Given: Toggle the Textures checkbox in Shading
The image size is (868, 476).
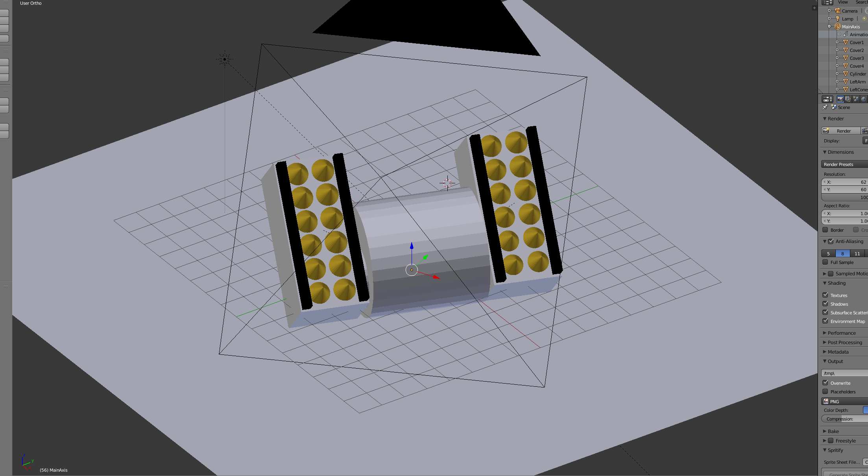Looking at the screenshot, I should pyautogui.click(x=826, y=295).
